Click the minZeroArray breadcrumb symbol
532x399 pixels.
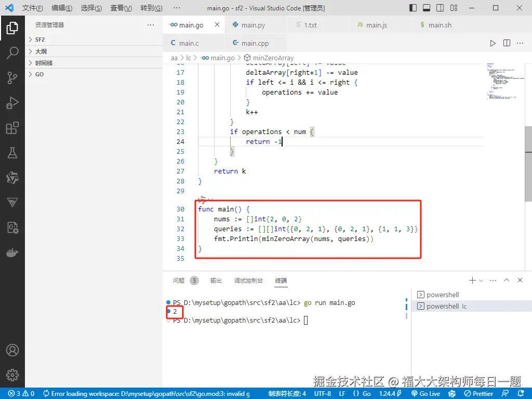[269, 58]
